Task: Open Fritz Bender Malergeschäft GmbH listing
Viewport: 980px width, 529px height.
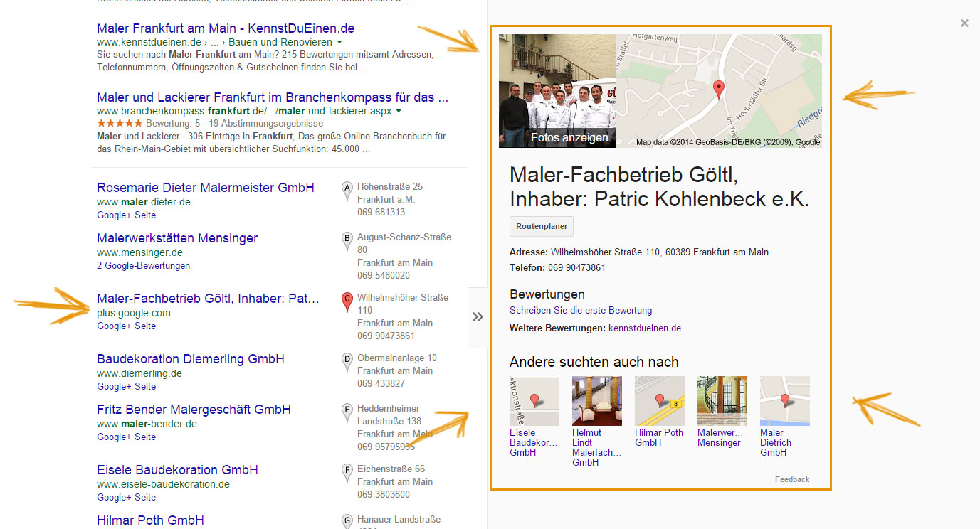Action: pyautogui.click(x=194, y=410)
